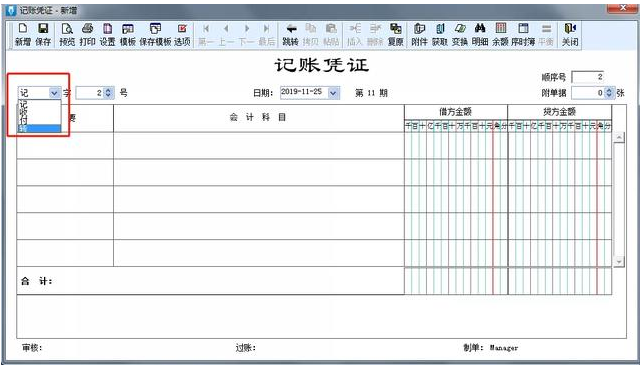Collapse the voucher word dropdown arrow
This screenshot has height=365, width=640.
point(55,93)
